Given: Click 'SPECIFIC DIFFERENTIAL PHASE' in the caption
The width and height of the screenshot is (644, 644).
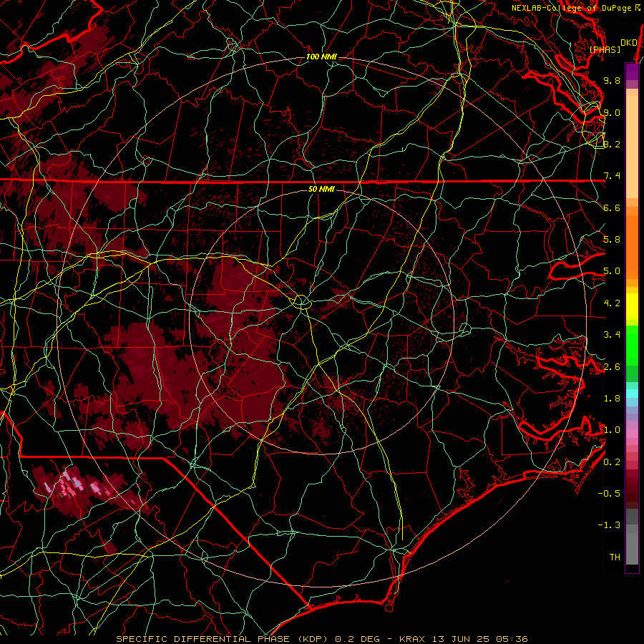Looking at the screenshot, I should [x=203, y=639].
